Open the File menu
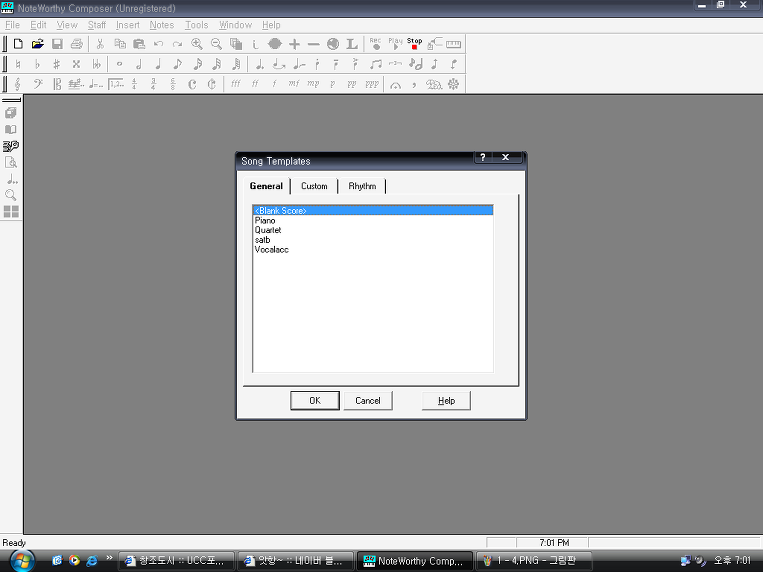This screenshot has width=763, height=572. point(12,25)
